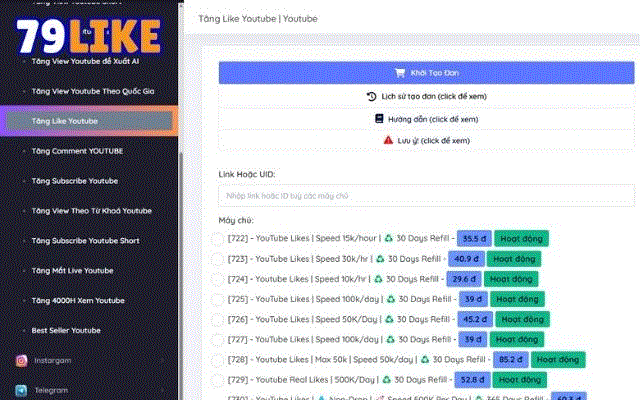640x400 pixels.
Task: Click 85.2 đ price badge on server 728
Action: (x=511, y=360)
